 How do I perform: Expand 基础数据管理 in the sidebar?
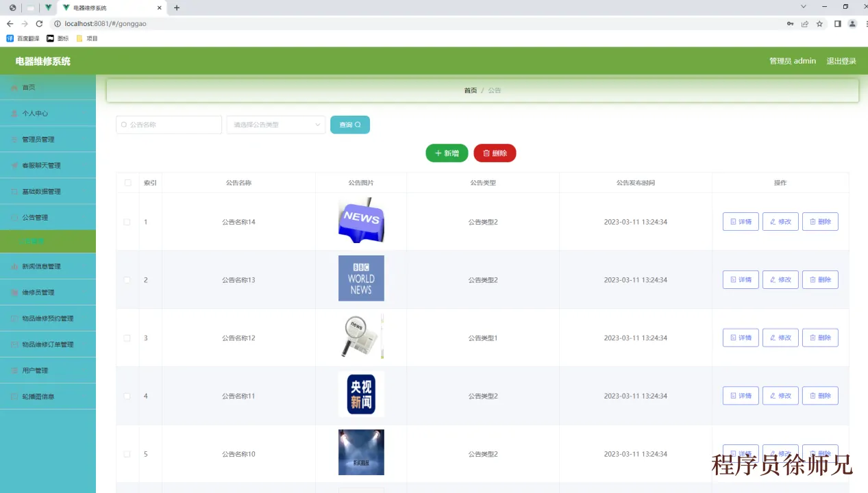pos(48,192)
